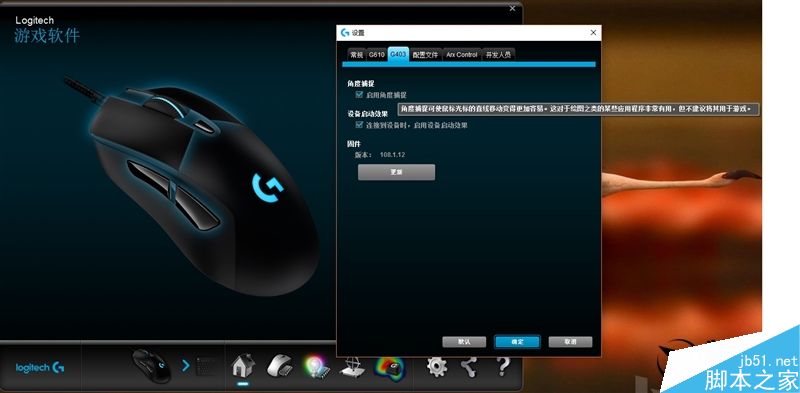
Task: Click the G icon in settings title bar
Action: [x=345, y=33]
